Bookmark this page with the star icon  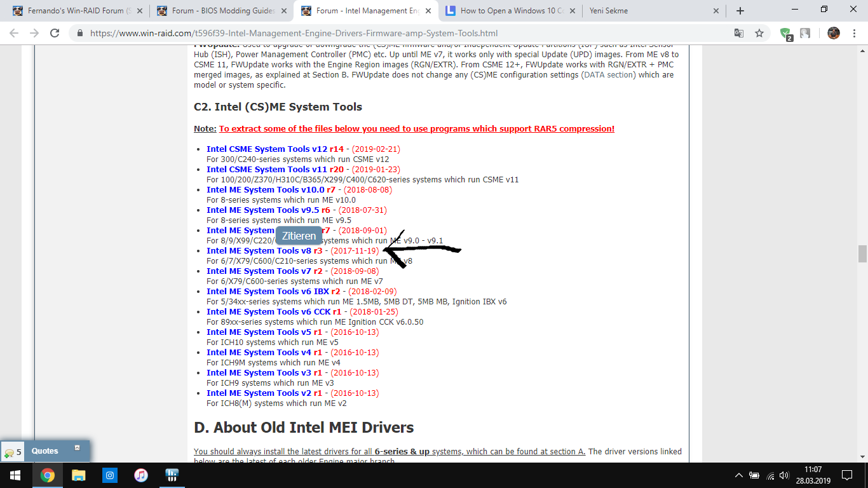[759, 33]
